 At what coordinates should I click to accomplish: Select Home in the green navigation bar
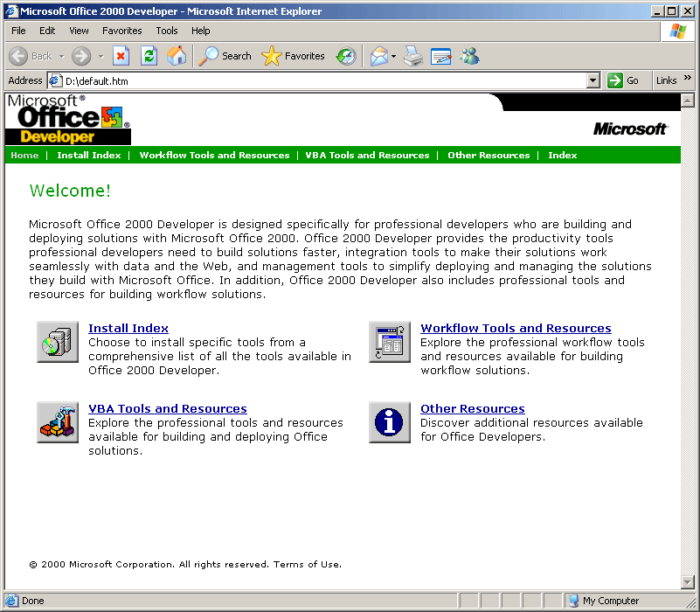point(24,155)
